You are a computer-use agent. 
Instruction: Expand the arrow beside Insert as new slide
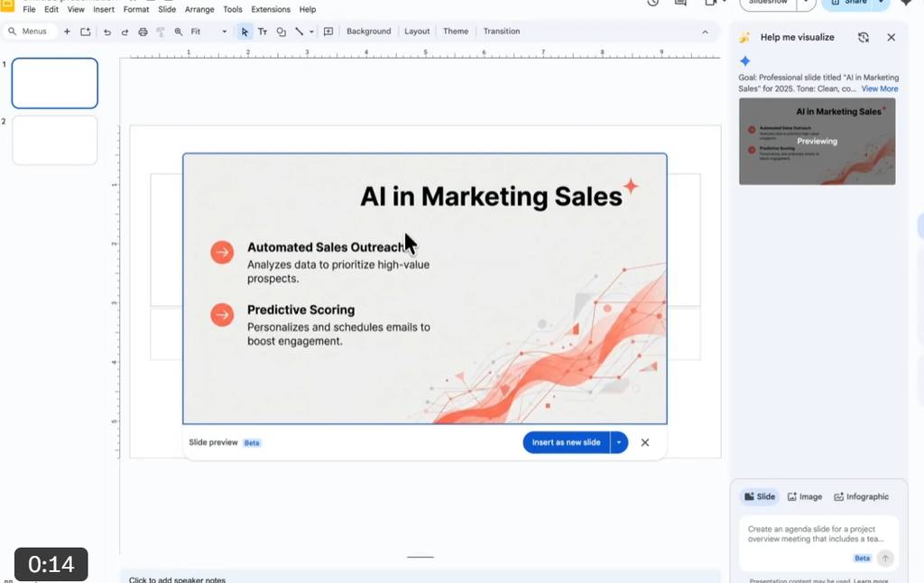[619, 442]
